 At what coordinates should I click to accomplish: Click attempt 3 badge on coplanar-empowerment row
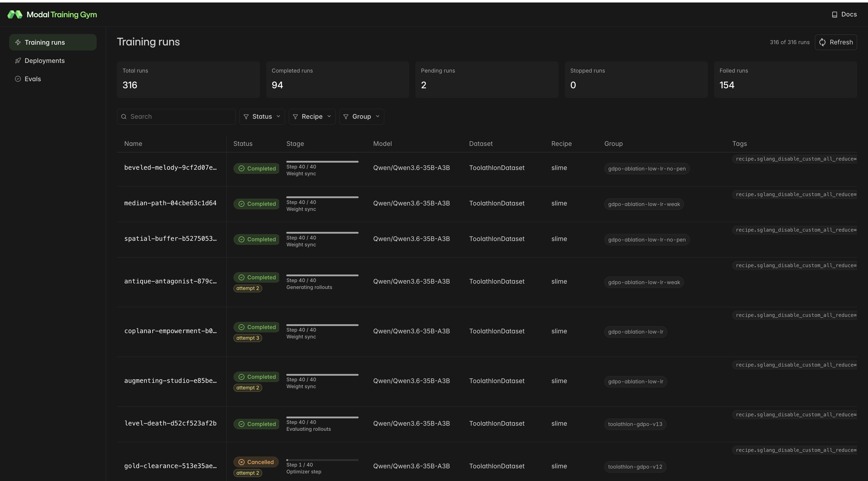[248, 338]
